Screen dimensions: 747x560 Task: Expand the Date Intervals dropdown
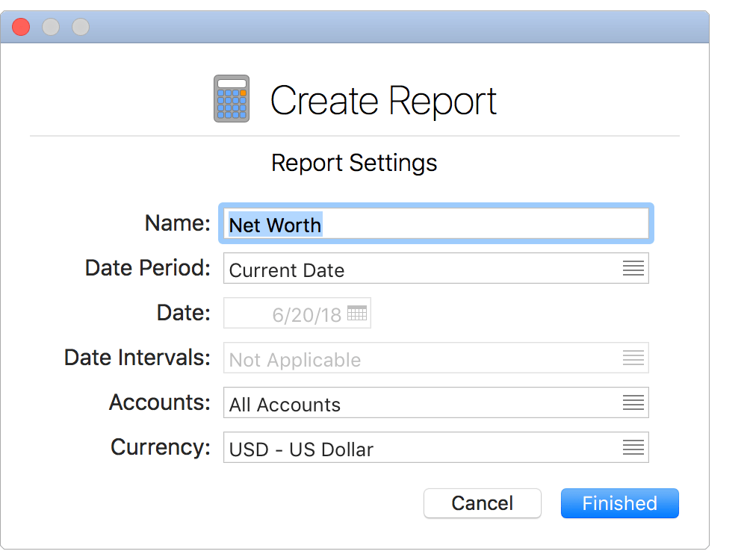click(x=436, y=358)
